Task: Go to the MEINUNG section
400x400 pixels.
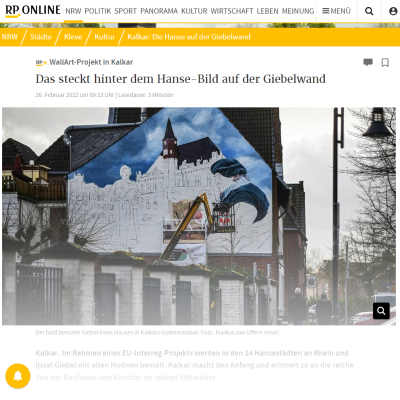Action: coord(298,11)
